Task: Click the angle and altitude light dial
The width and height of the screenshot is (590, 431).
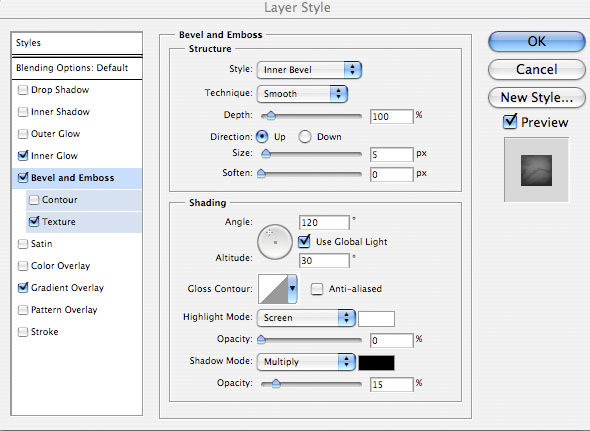Action: [275, 242]
